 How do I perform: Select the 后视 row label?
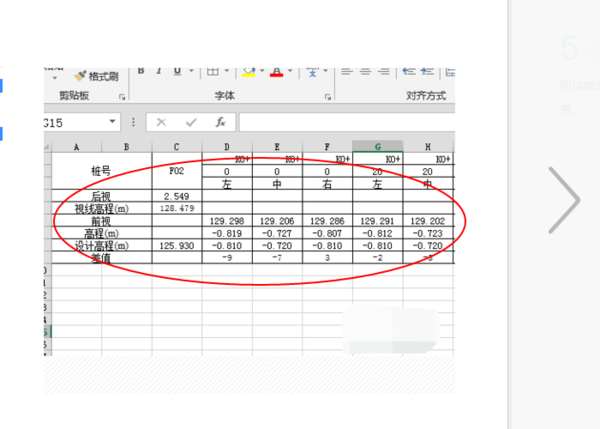pyautogui.click(x=101, y=196)
